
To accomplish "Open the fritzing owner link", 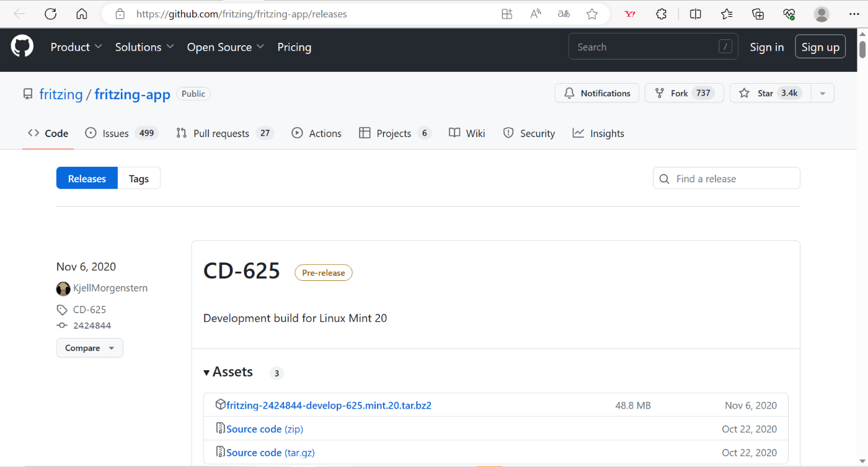I will coord(61,94).
